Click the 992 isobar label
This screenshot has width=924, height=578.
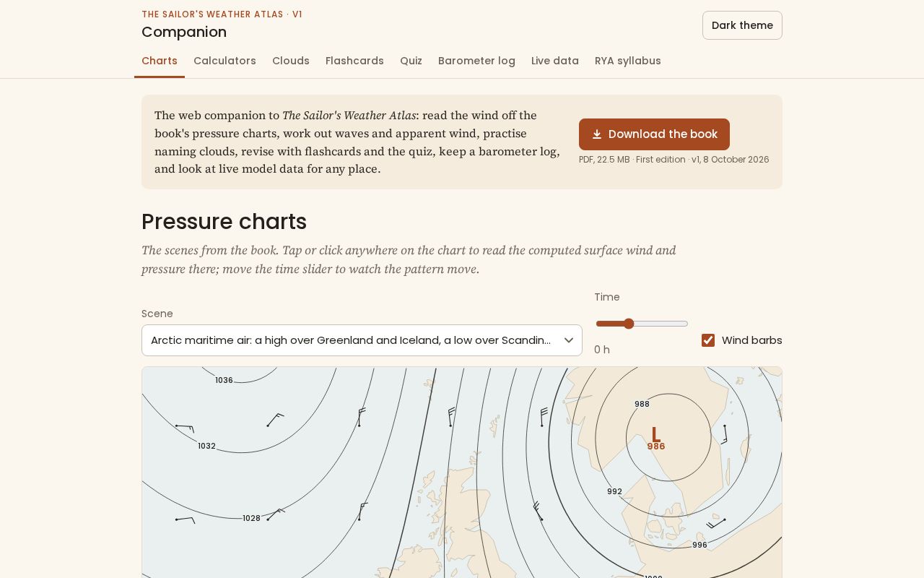[614, 491]
